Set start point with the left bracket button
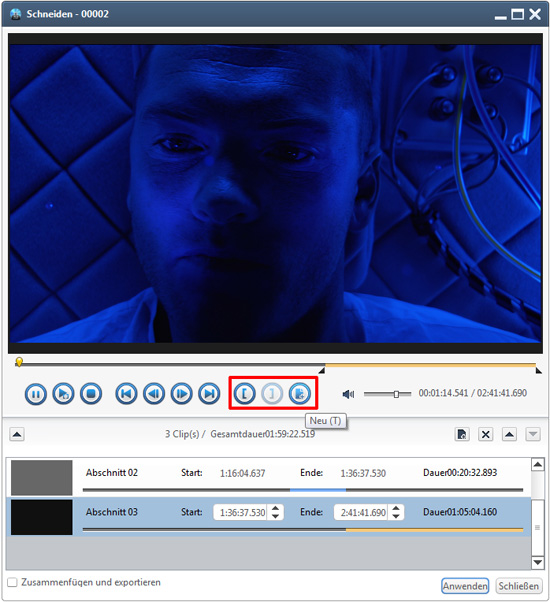550x602 pixels. click(x=244, y=394)
